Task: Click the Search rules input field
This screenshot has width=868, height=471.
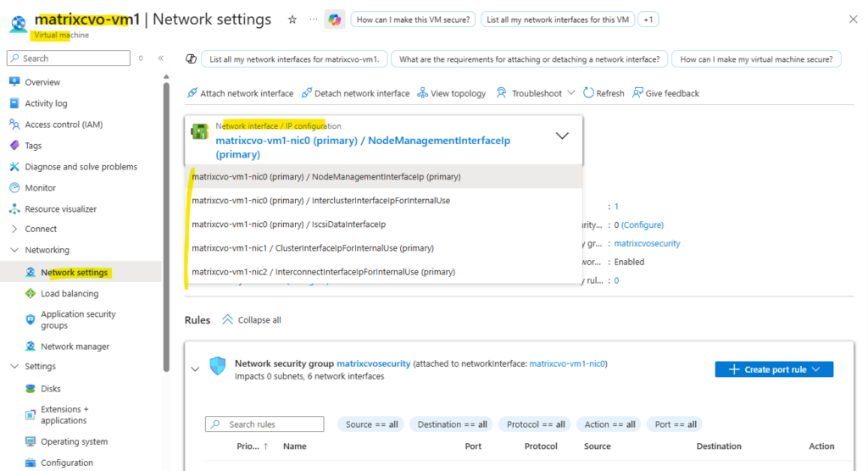Action: (264, 424)
